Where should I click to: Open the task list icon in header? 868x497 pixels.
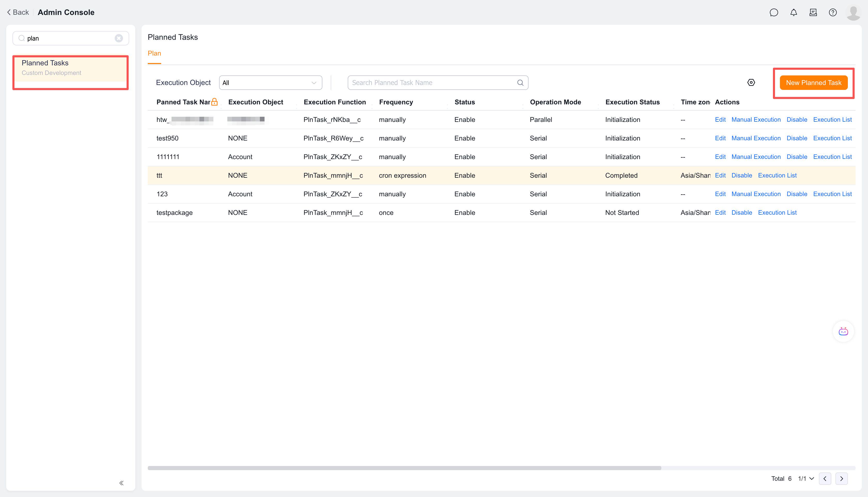click(813, 13)
